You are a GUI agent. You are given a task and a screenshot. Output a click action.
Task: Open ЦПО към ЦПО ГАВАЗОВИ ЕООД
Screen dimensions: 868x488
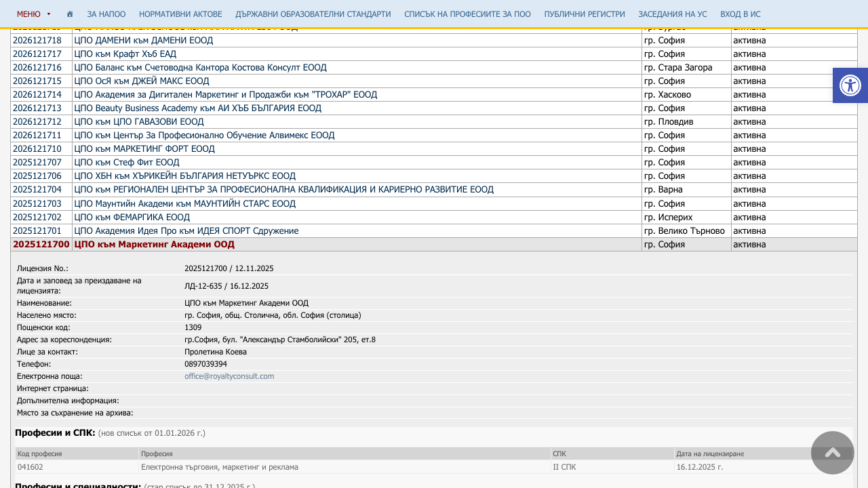[138, 122]
